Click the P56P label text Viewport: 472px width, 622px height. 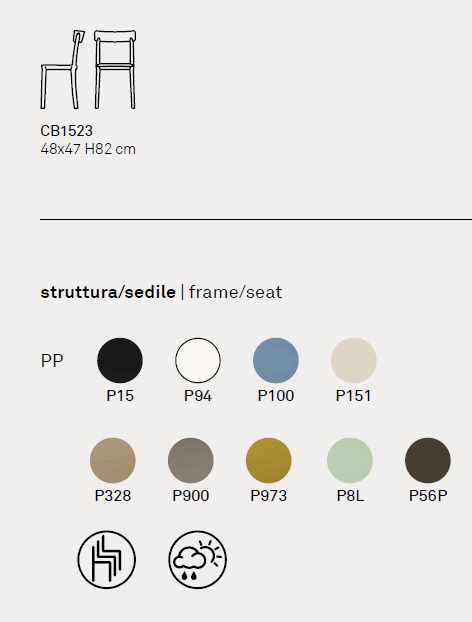[x=428, y=496]
